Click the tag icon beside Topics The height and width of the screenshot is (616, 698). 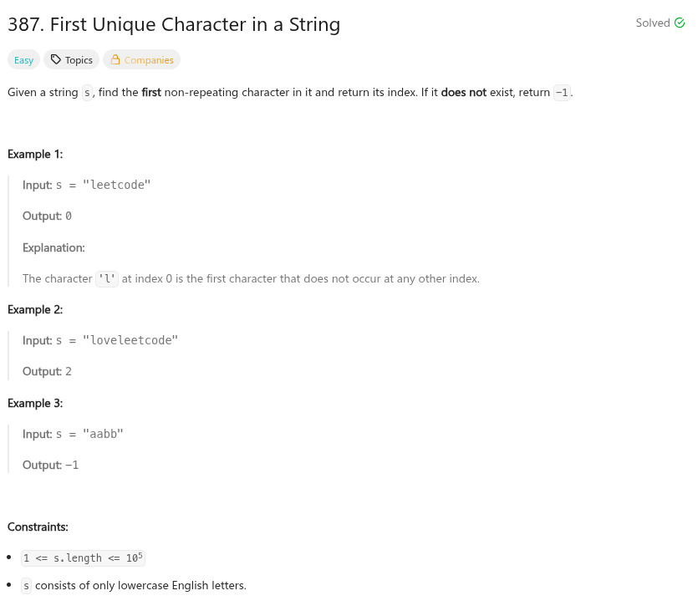click(x=56, y=60)
